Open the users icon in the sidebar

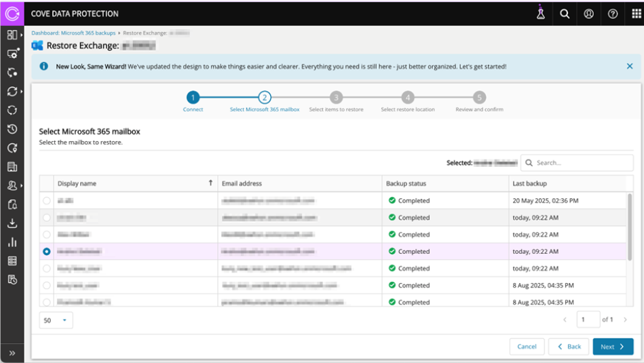(x=12, y=186)
